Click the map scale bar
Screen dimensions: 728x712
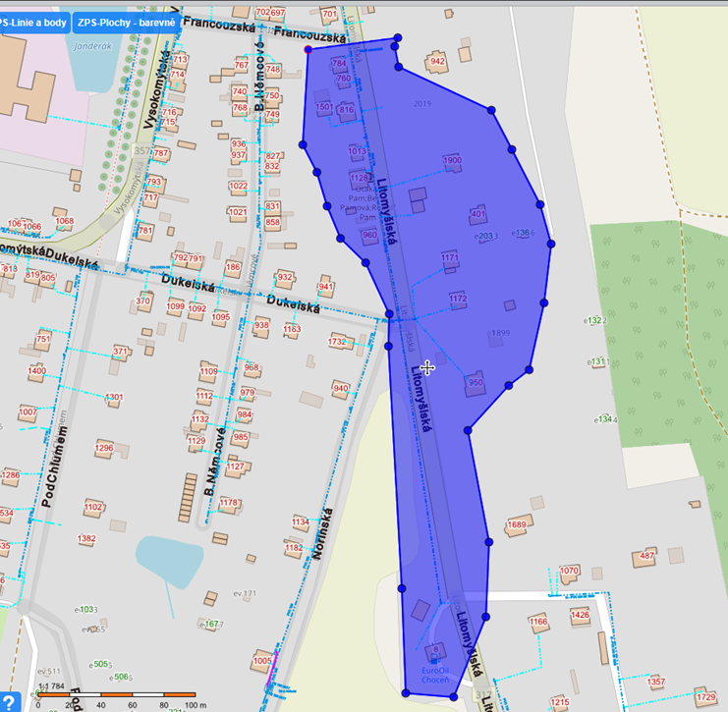click(98, 694)
